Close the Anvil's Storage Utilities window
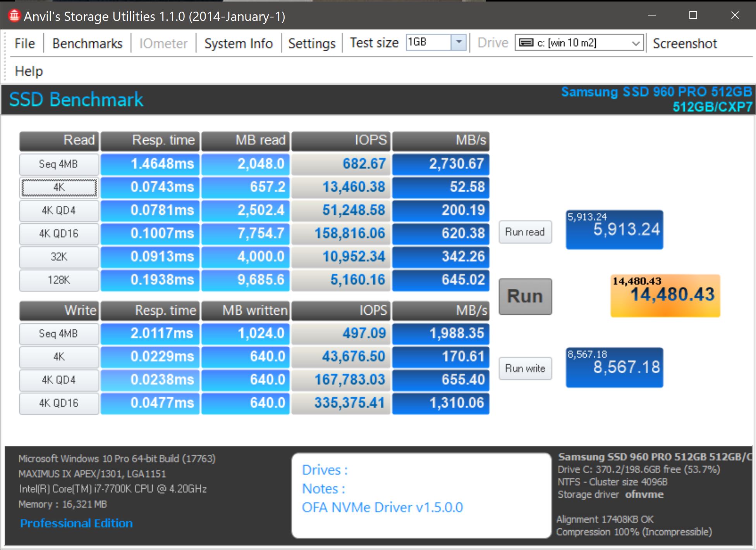756x550 pixels. coord(735,16)
